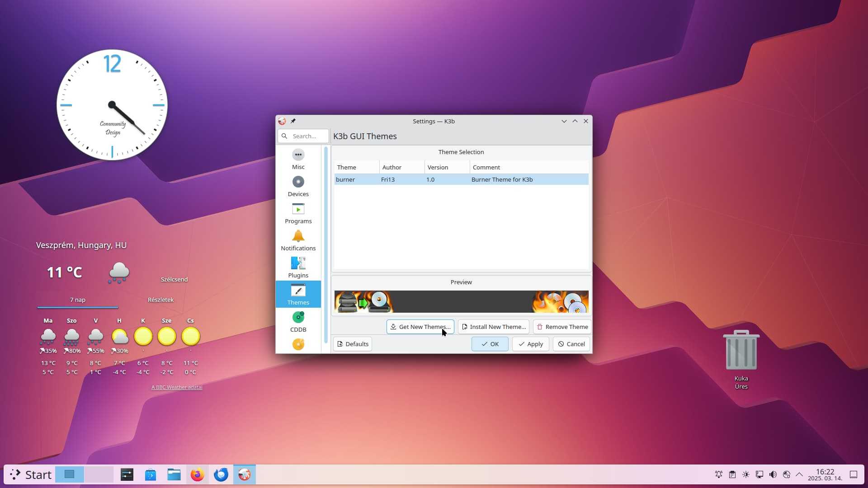Click the analog clock widget
The height and width of the screenshot is (488, 868).
click(112, 105)
